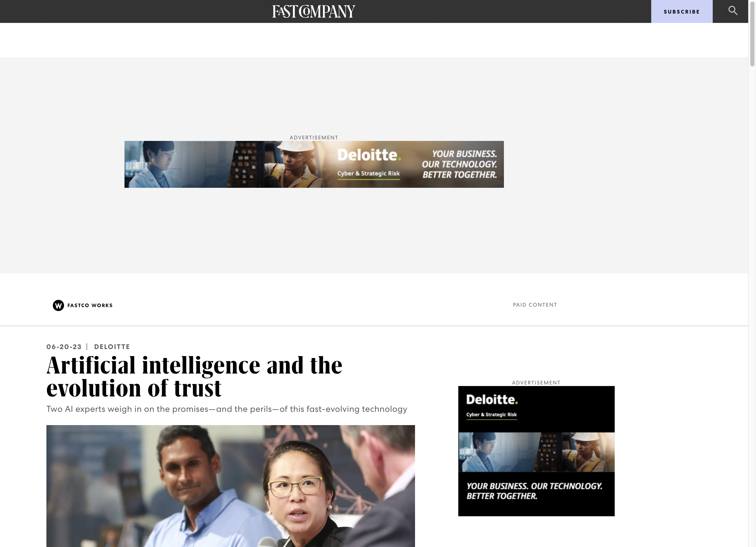
Task: Open the Deloitte banner advertisement
Action: [x=314, y=164]
